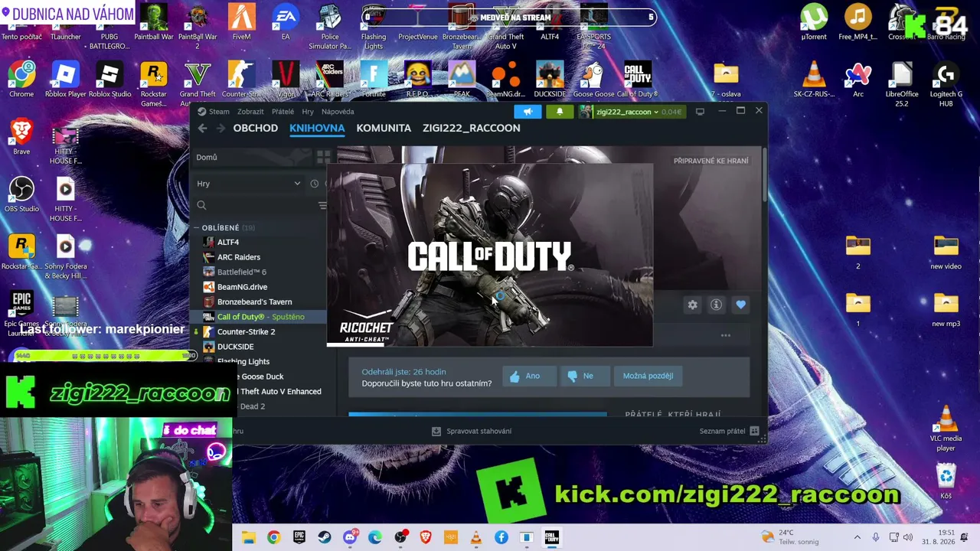Collapse the OBLÍBENÉ category
Screen dimensions: 980x551
196,228
